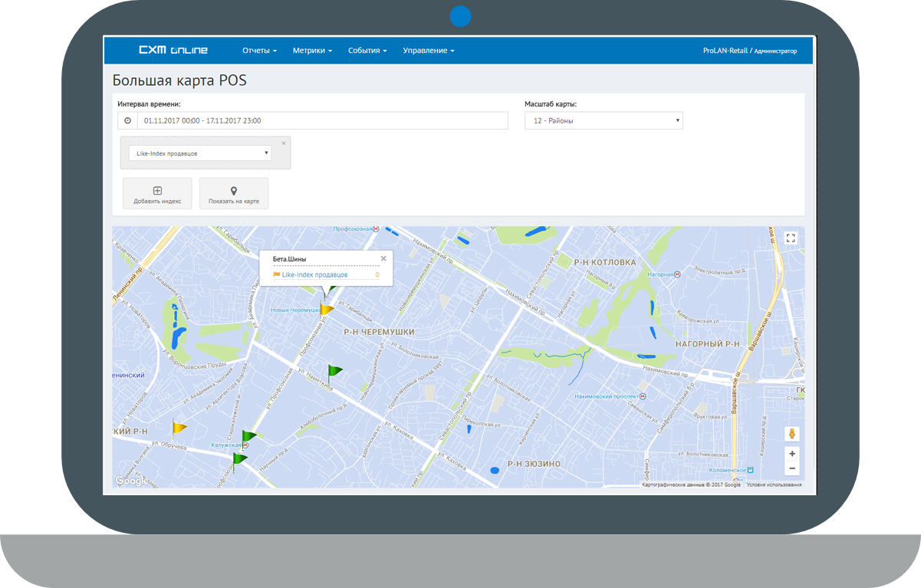
Task: Click the clock icon beside time interval
Action: (127, 121)
